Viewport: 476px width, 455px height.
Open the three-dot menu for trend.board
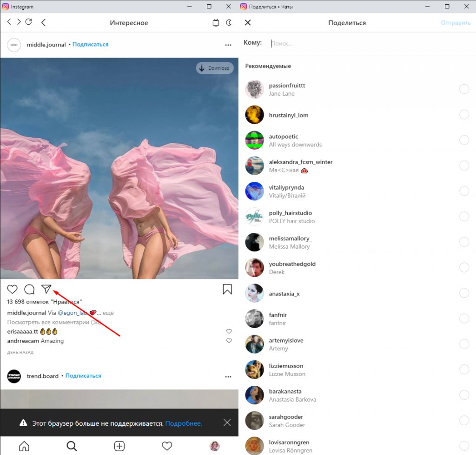[228, 376]
